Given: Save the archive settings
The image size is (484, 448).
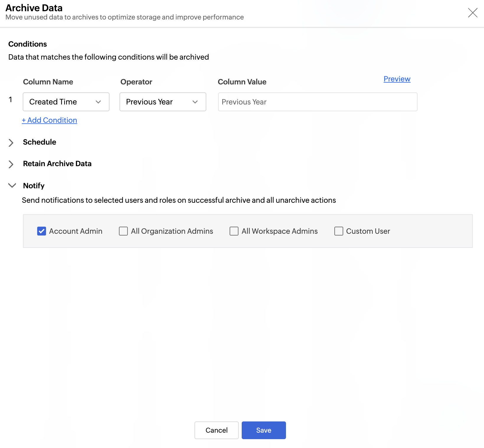Looking at the screenshot, I should [x=264, y=430].
